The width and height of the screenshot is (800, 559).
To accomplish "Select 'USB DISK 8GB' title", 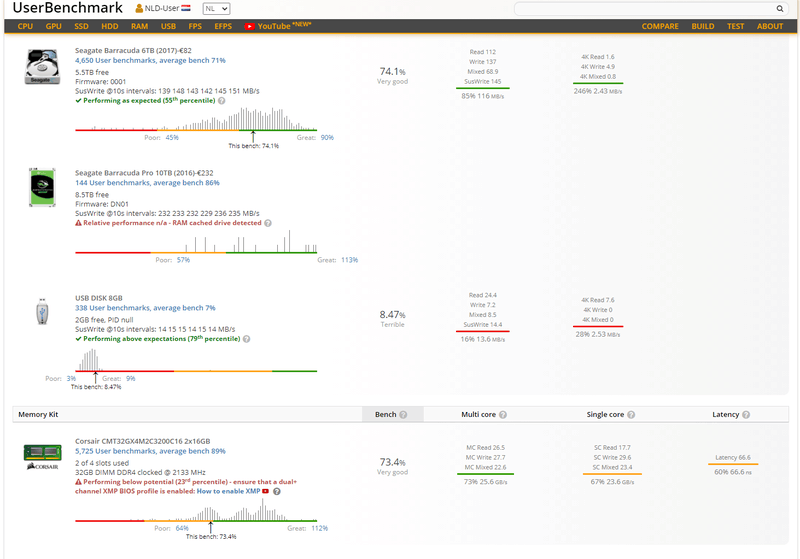I will point(98,298).
